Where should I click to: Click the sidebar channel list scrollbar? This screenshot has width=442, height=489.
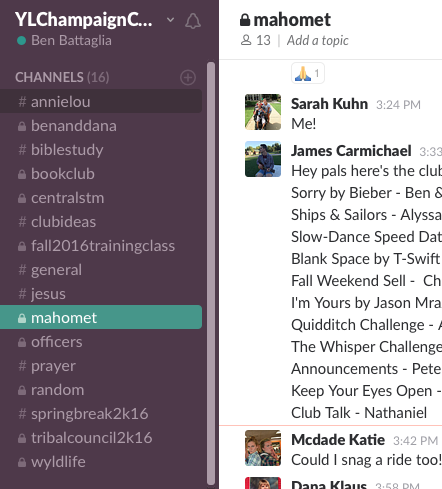tap(211, 273)
